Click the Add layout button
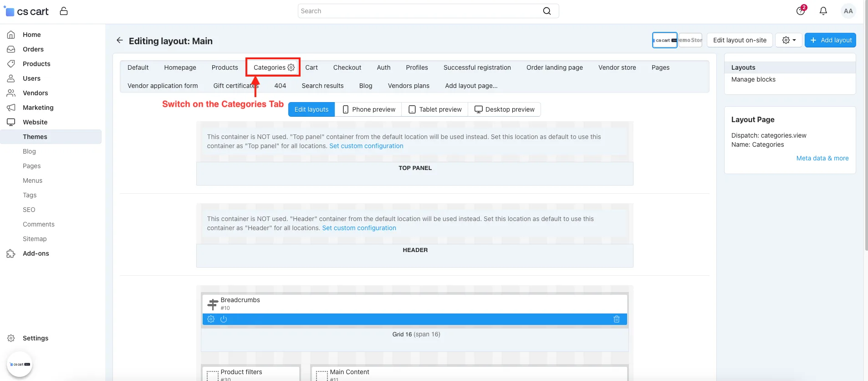Screen dimensions: 868x381 (830, 40)
